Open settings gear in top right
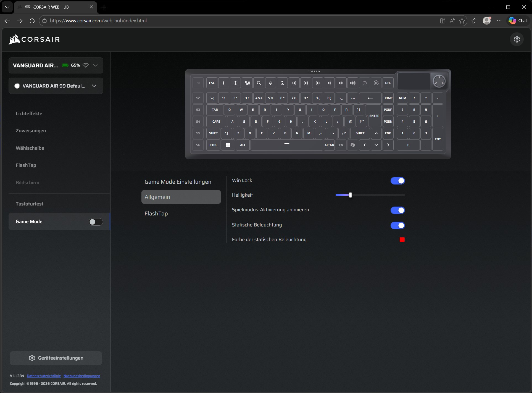 point(517,39)
